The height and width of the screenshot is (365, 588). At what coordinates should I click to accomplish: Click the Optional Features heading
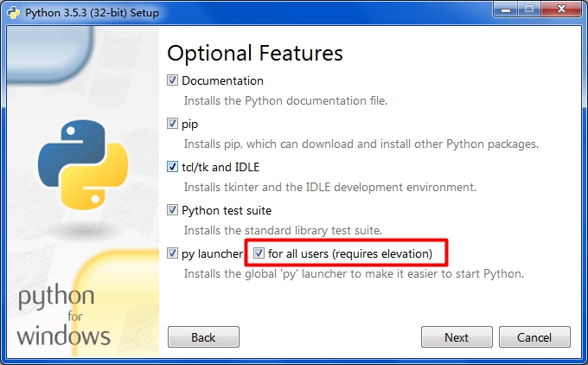point(255,53)
